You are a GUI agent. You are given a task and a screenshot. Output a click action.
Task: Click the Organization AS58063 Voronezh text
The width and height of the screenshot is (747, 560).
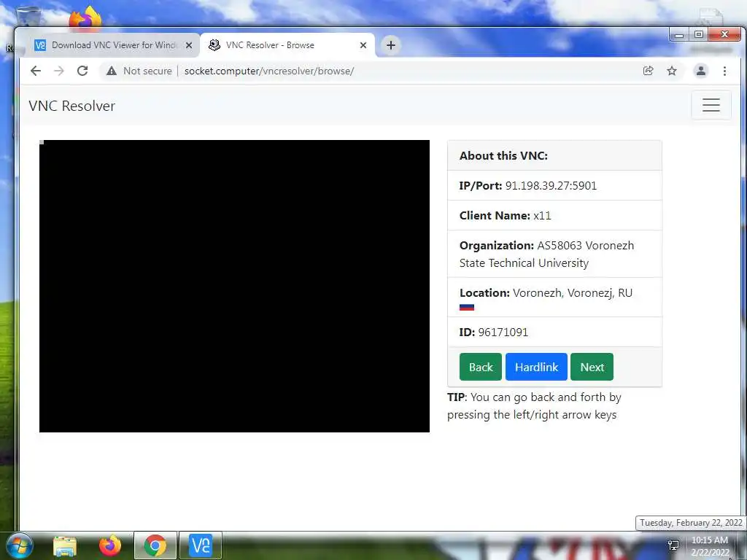[x=546, y=254]
